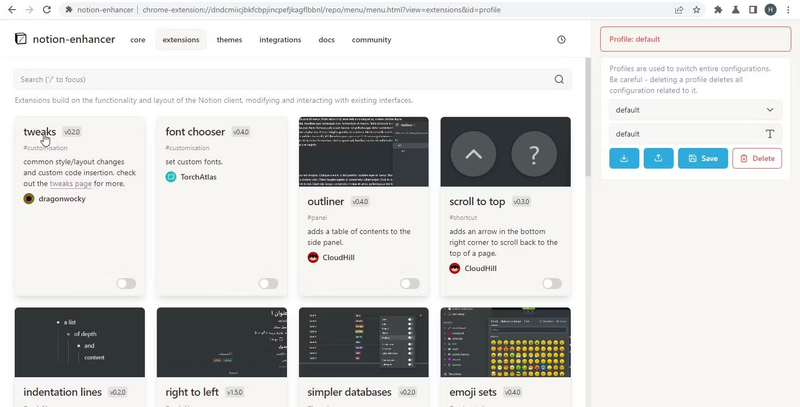Screen dimensions: 800x407
Task: Click dragonwocky author avatar
Action: tap(29, 199)
